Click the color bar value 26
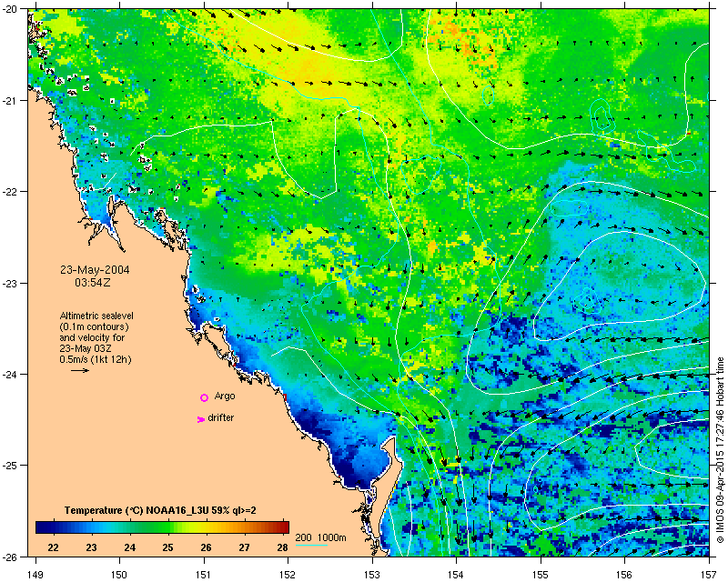 point(207,547)
